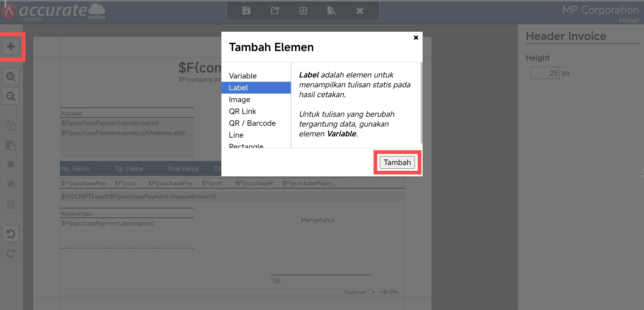Click the save floppy disk icon
Viewport: 644px width, 310px height.
(246, 11)
